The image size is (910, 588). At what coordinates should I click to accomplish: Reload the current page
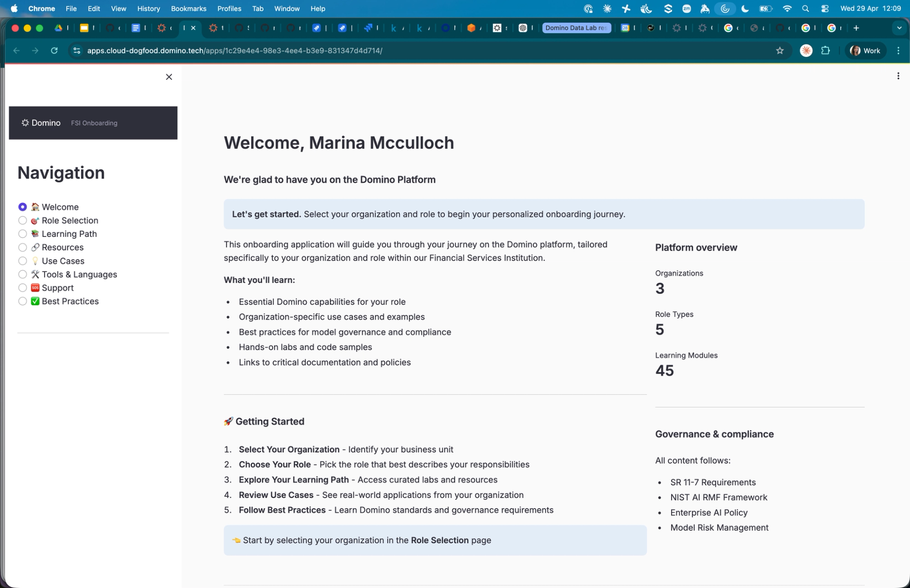(x=54, y=51)
